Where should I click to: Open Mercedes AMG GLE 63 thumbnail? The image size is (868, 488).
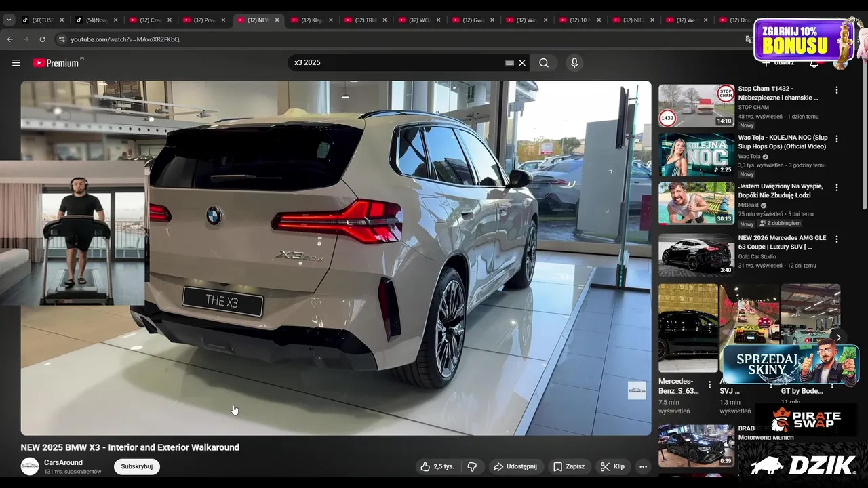(x=696, y=255)
